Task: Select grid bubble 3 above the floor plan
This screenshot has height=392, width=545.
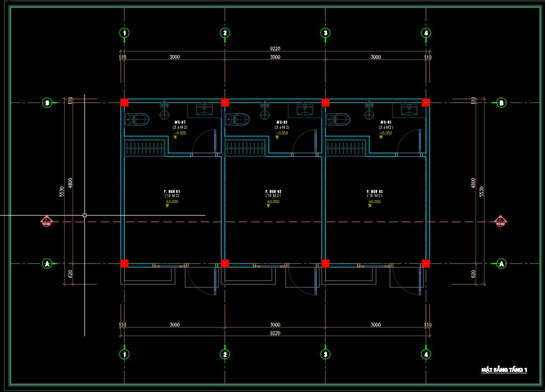Action: point(325,33)
